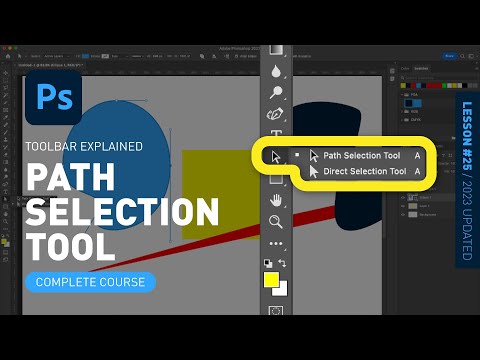This screenshot has height=360, width=480.
Task: Select the Blur tool in the enlarged toolbar strip
Action: tap(276, 71)
